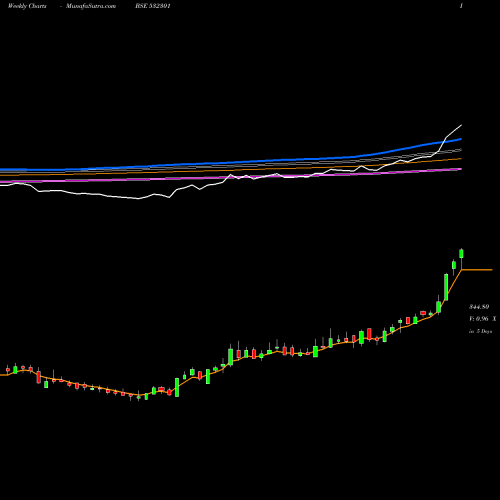Click the 'V: 0.96 X' volume text
The height and width of the screenshot is (500, 500).
(483, 319)
